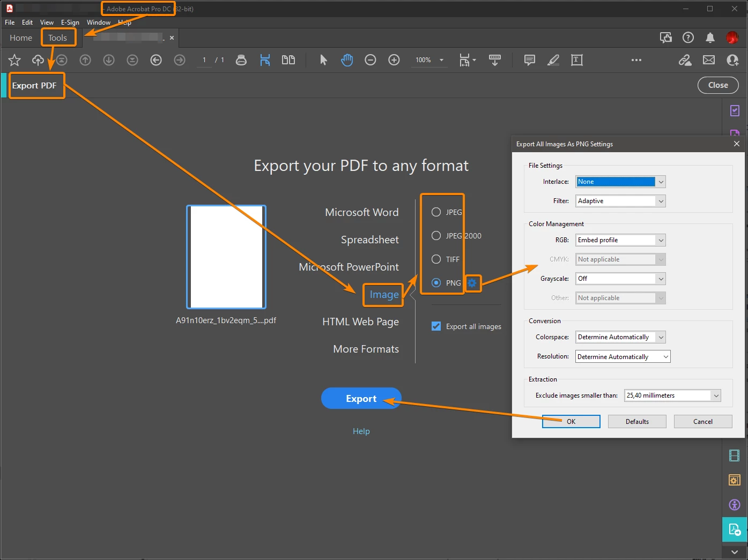Open Exclude images smaller than dropdown
The height and width of the screenshot is (560, 748).
pyautogui.click(x=672, y=395)
